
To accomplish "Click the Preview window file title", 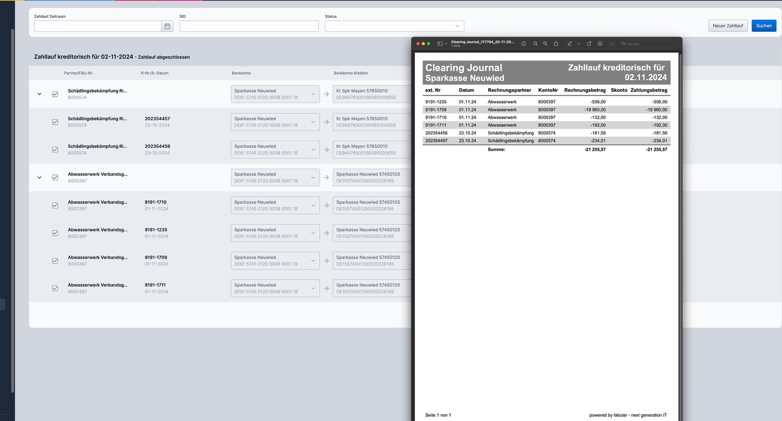I will [x=482, y=42].
